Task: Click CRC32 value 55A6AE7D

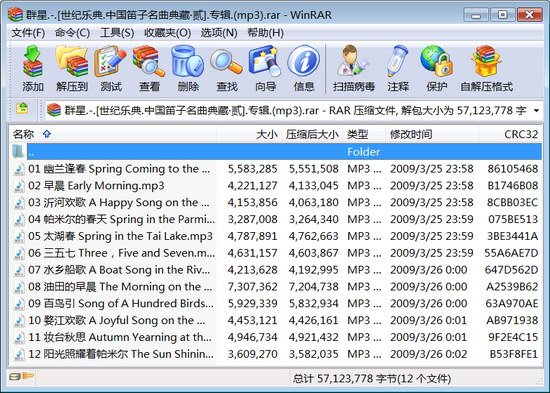Action: [511, 253]
